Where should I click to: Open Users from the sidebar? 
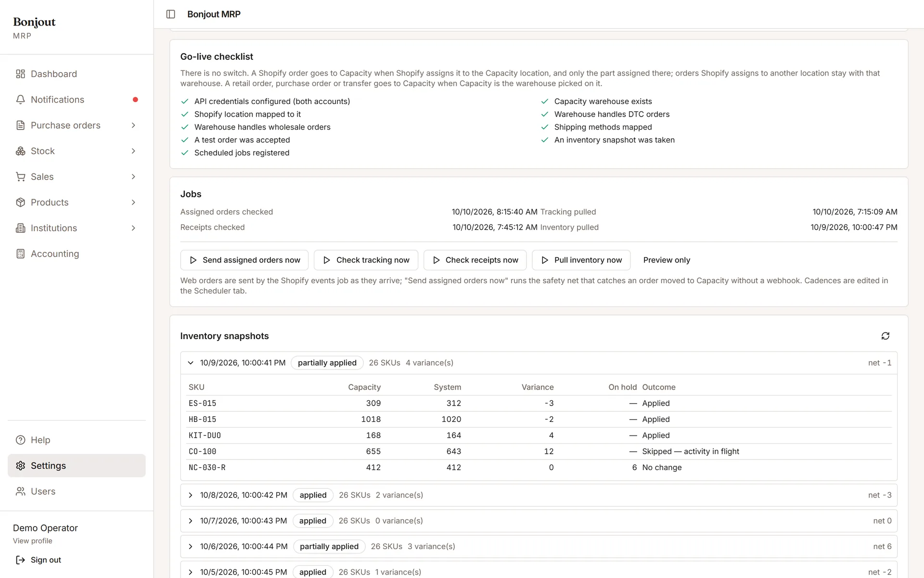[77, 491]
